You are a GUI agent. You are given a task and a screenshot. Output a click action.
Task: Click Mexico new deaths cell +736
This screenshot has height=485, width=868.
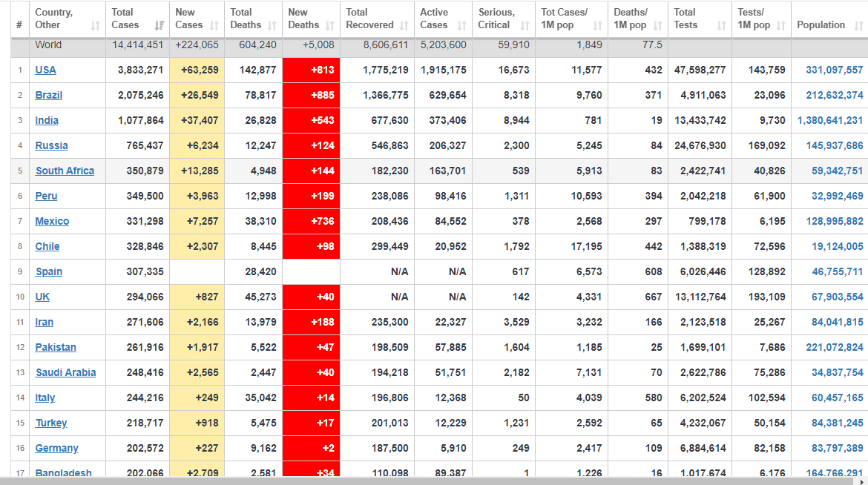(311, 222)
